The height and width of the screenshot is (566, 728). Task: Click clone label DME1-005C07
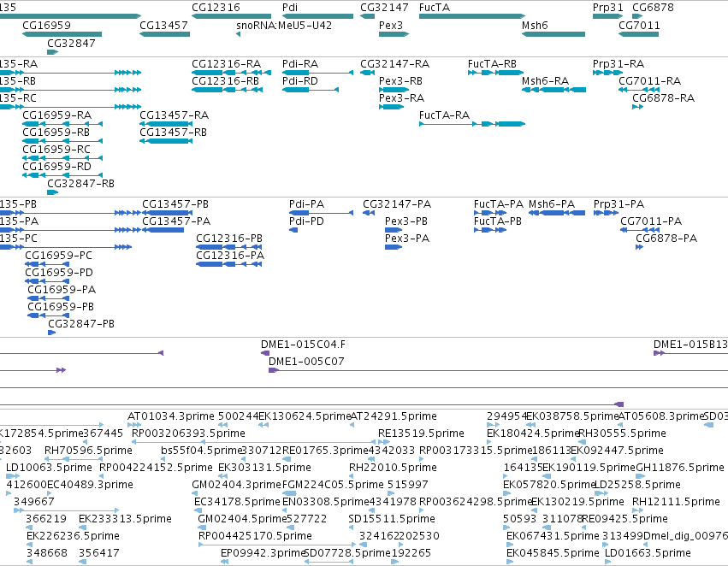306,362
